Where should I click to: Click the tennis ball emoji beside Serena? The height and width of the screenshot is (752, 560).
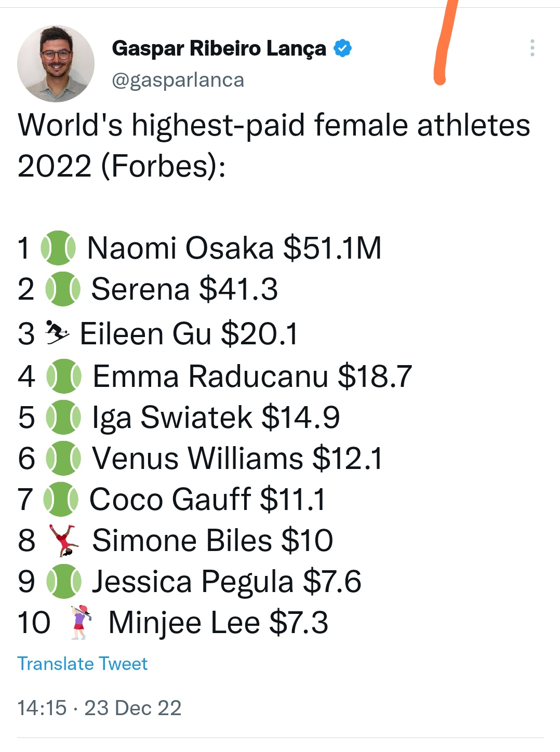pyautogui.click(x=63, y=289)
